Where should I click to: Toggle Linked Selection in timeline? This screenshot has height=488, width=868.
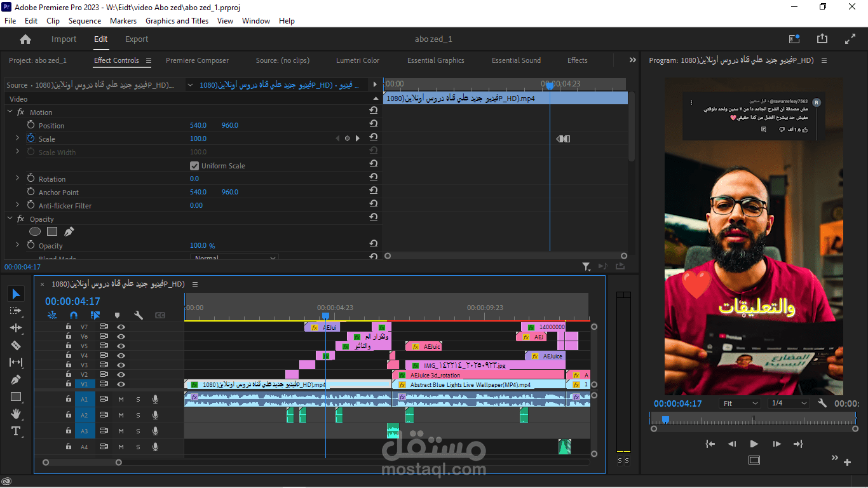[95, 315]
